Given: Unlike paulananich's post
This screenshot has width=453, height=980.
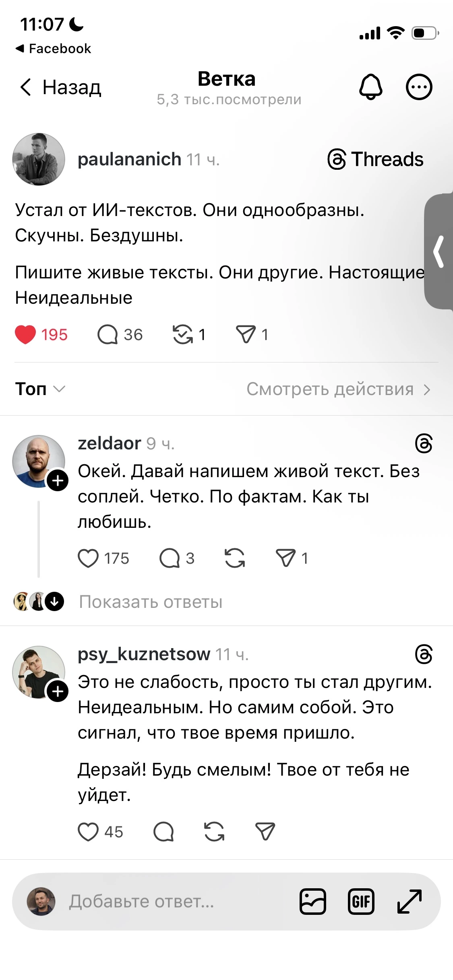Looking at the screenshot, I should (25, 334).
